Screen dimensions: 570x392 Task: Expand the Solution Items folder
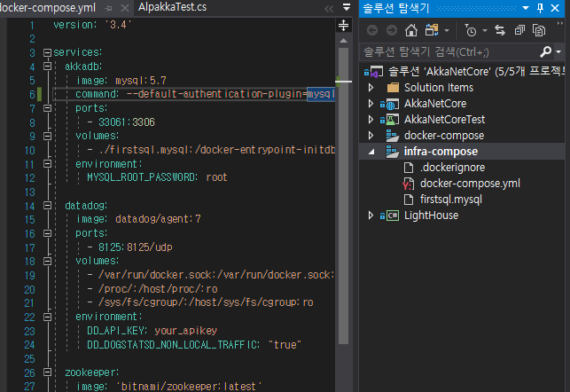(x=372, y=88)
